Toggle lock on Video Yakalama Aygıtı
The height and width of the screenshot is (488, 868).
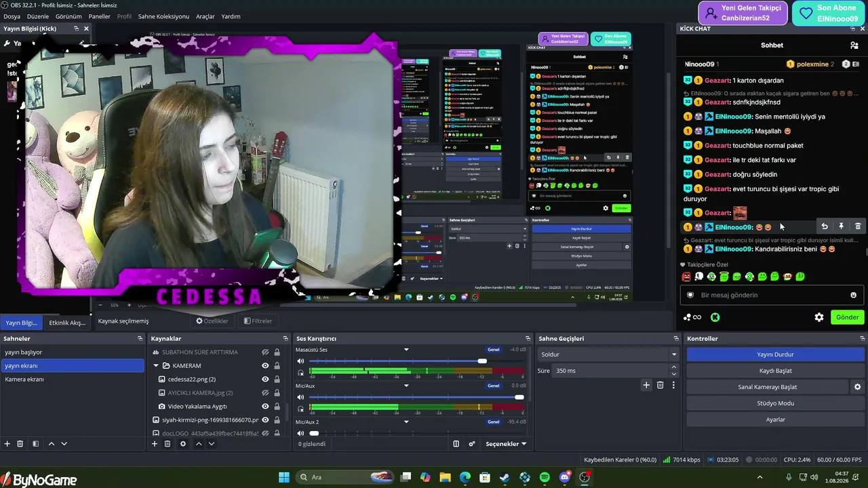[277, 407]
